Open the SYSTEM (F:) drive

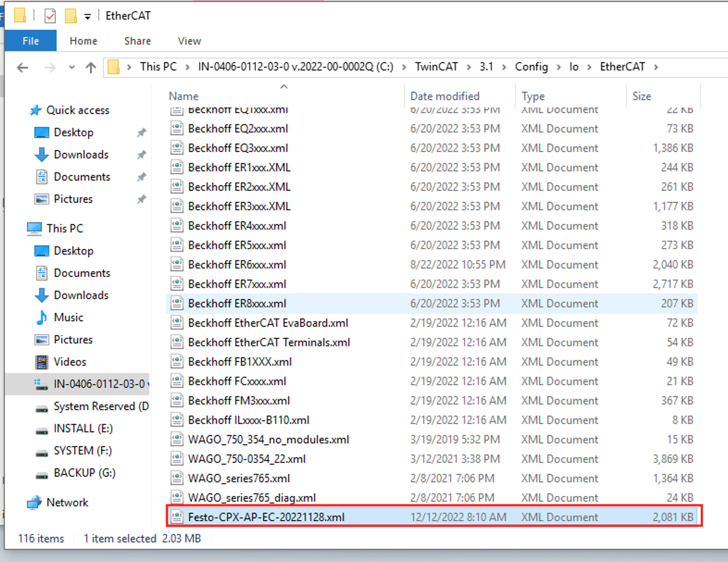[x=82, y=450]
